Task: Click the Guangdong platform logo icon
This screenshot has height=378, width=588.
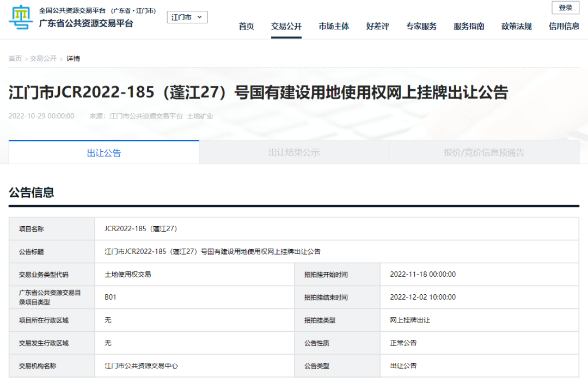Action: click(21, 17)
